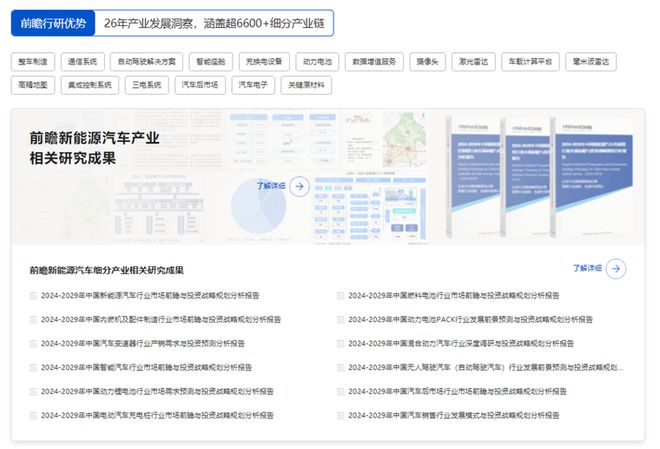Click the blue 前瞻行研优势 label
This screenshot has width=660, height=449.
(x=53, y=23)
